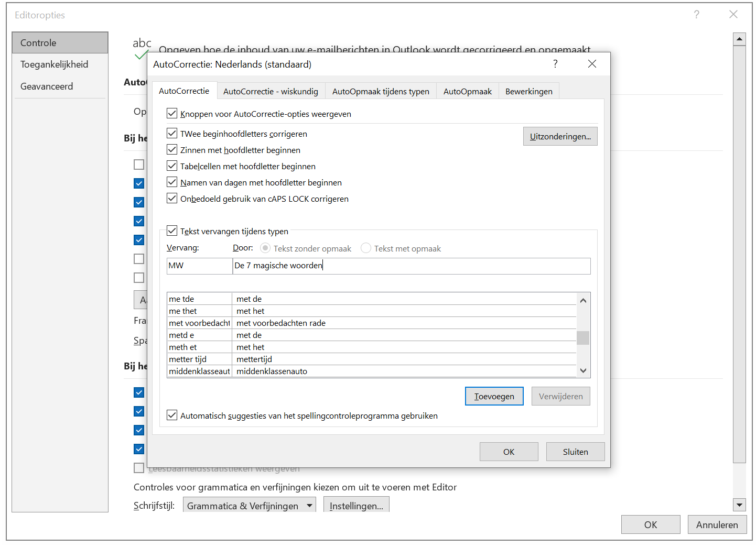The image size is (756, 547).
Task: Toggle Zinnen met hoofdletter beginnen checkbox
Action: [x=172, y=149]
